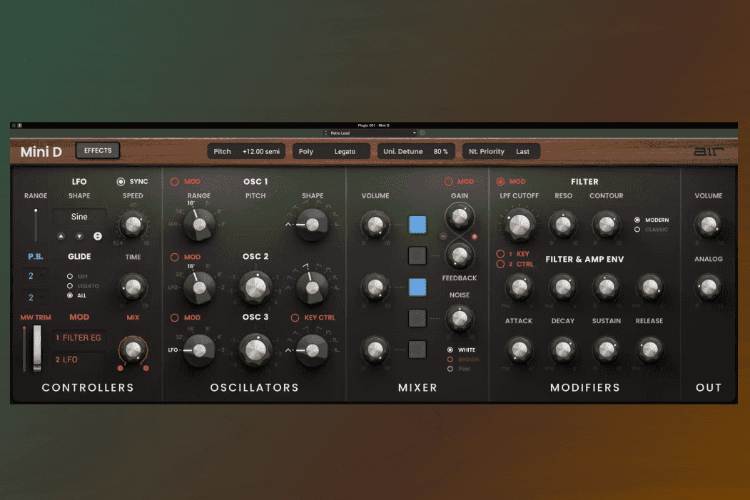Toggle the LFO SYNC radio button
Image resolution: width=750 pixels, height=500 pixels.
[121, 182]
